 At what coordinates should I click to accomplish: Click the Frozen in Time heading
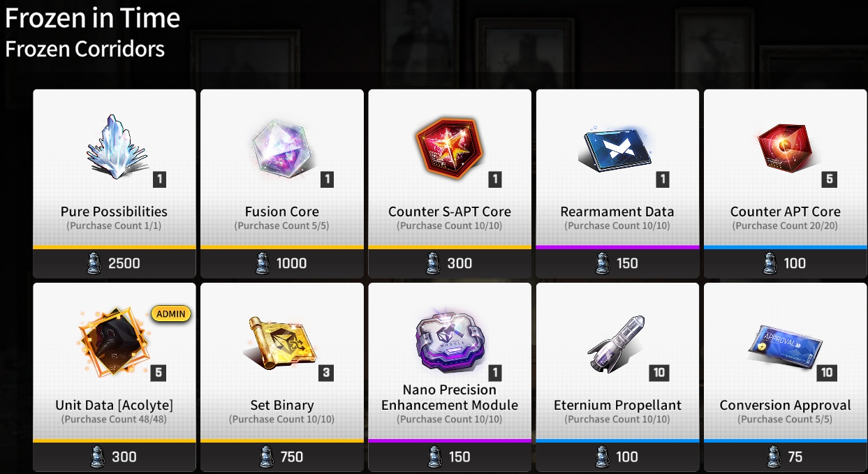tap(93, 17)
